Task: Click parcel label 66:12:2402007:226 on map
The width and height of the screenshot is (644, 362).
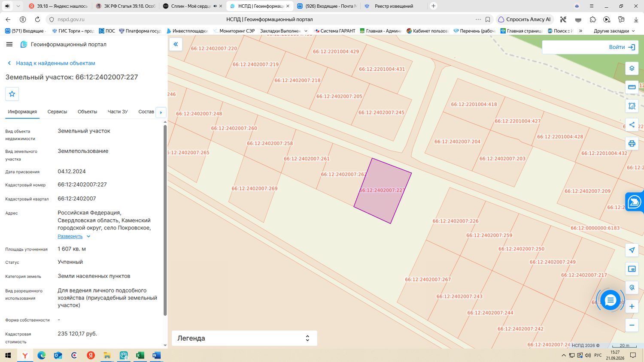Action: tap(455, 221)
